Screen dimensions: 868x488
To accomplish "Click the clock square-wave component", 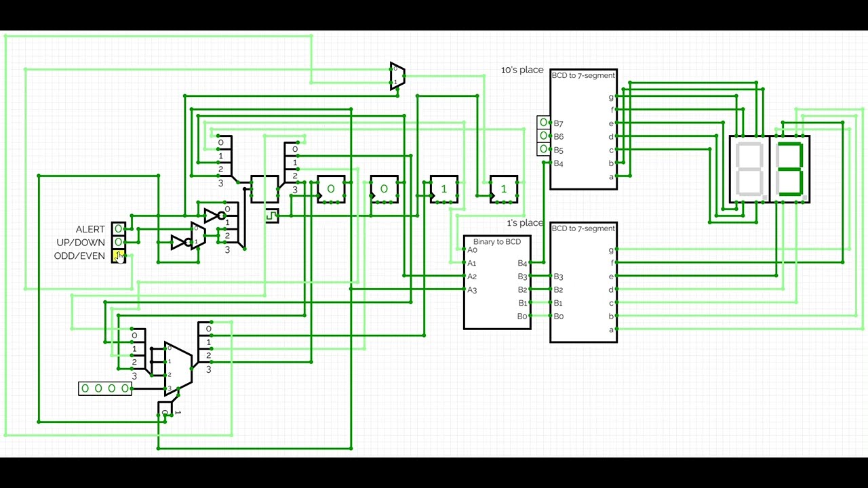I will pos(272,216).
